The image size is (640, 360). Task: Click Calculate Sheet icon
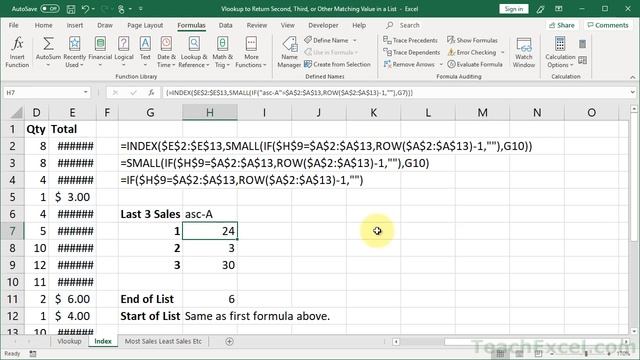[x=582, y=60]
